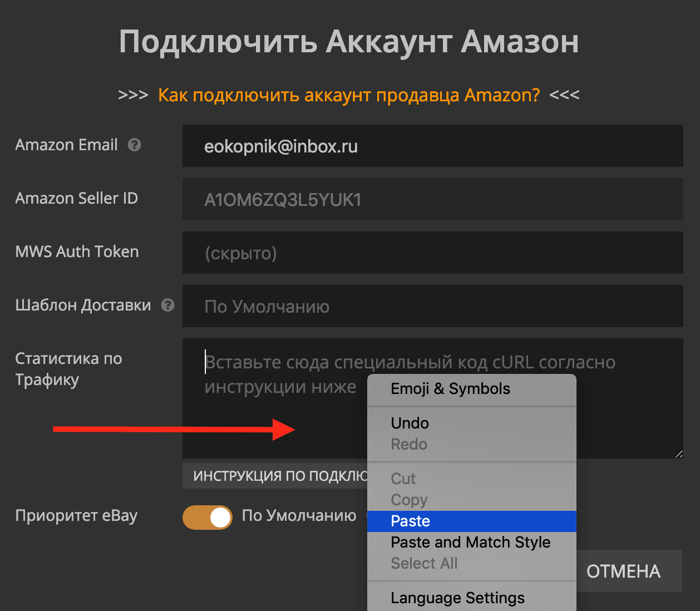
Task: Click the Приоритет eBay label
Action: point(76,516)
